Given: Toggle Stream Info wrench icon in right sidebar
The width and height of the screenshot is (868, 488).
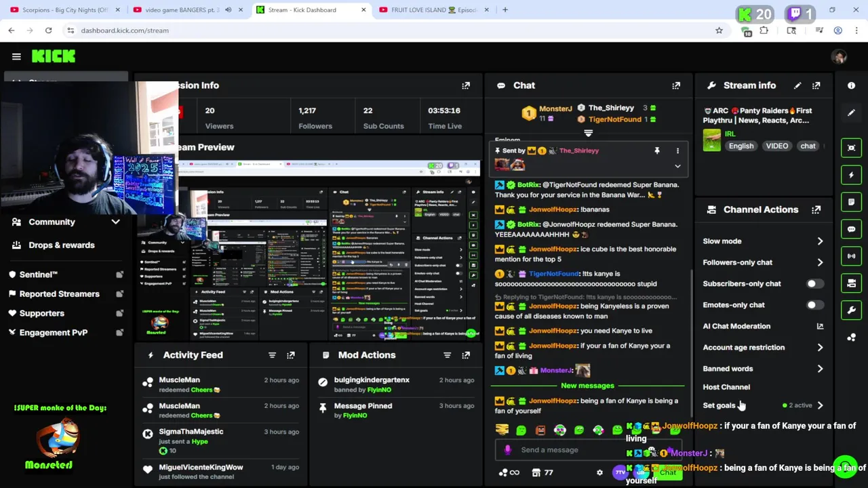Looking at the screenshot, I should [851, 310].
